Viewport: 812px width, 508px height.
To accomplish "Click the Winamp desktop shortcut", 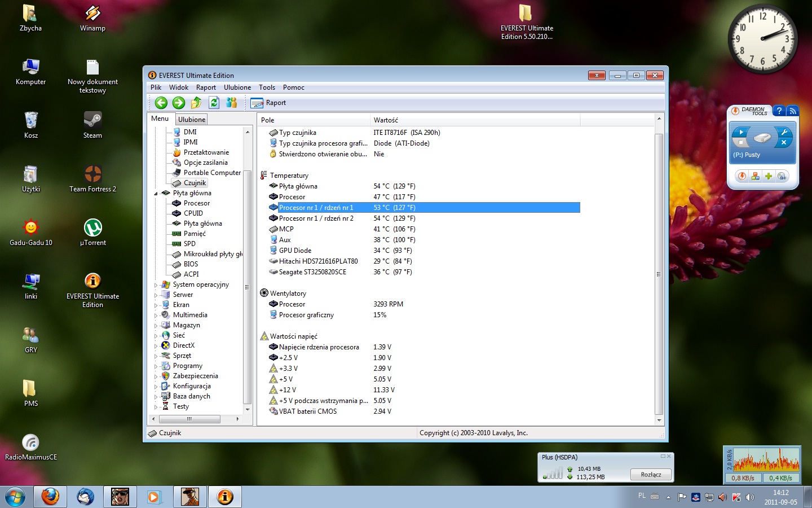I will [x=92, y=18].
